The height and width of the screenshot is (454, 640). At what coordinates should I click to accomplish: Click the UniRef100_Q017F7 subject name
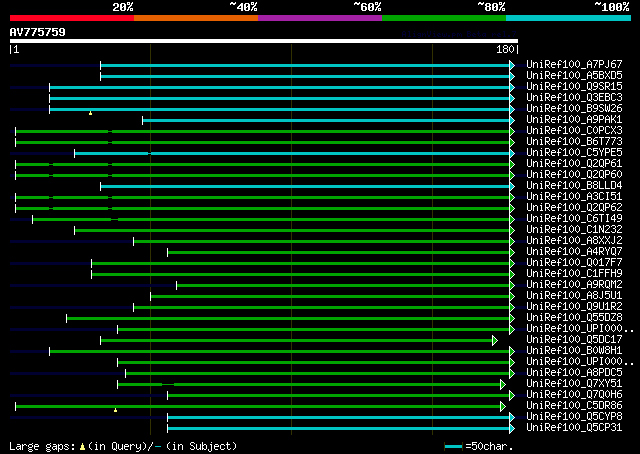(574, 263)
